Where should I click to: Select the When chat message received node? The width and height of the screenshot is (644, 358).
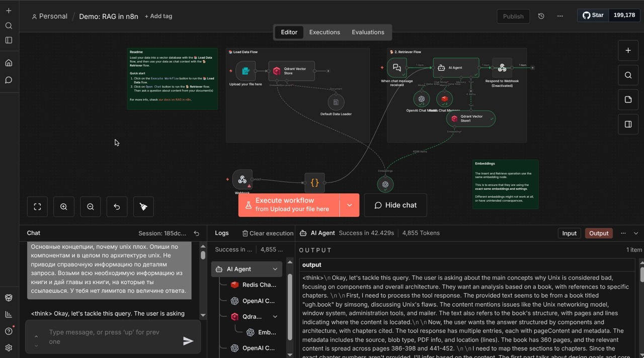[x=397, y=68]
